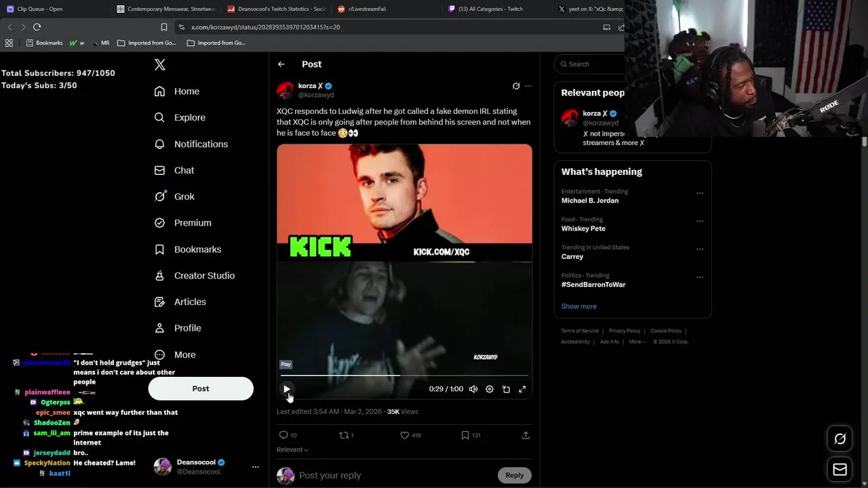Open the MR bookmark
The image size is (868, 488).
pos(100,43)
